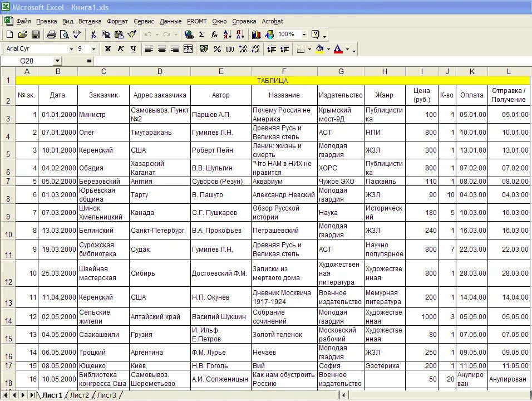Print the sheet via printer icon

[52, 35]
